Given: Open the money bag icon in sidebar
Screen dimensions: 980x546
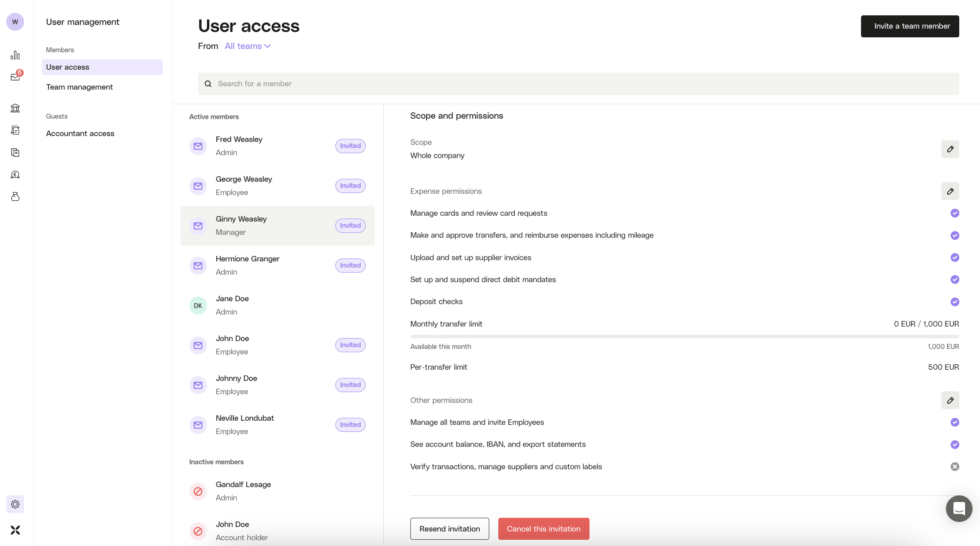Looking at the screenshot, I should click(x=15, y=197).
